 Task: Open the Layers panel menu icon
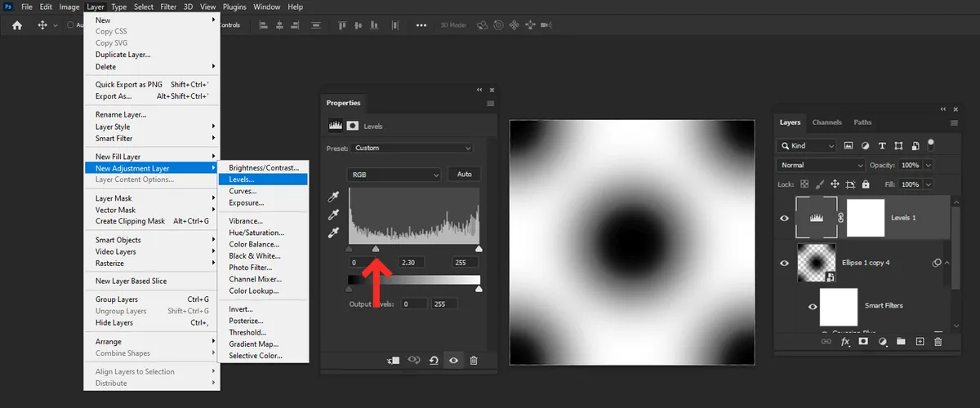coord(955,122)
